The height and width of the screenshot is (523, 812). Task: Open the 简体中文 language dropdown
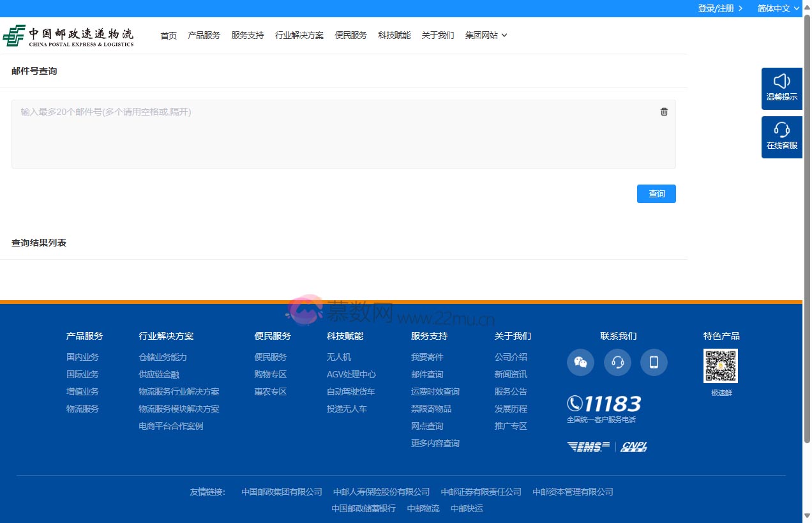point(778,8)
